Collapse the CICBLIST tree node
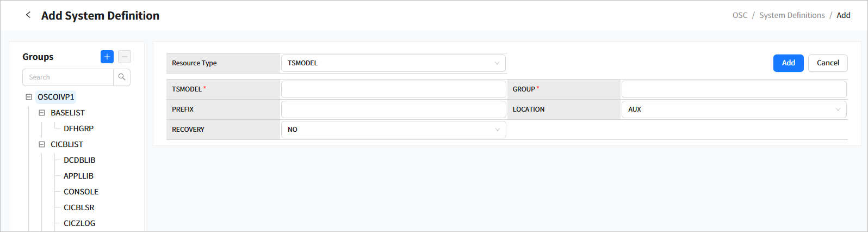The height and width of the screenshot is (232, 868). click(42, 144)
